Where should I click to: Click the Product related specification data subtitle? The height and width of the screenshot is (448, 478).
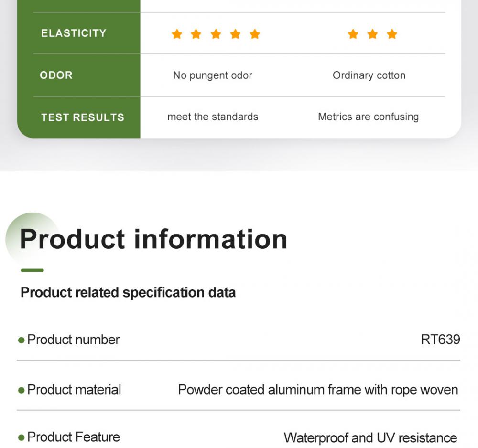tap(128, 292)
